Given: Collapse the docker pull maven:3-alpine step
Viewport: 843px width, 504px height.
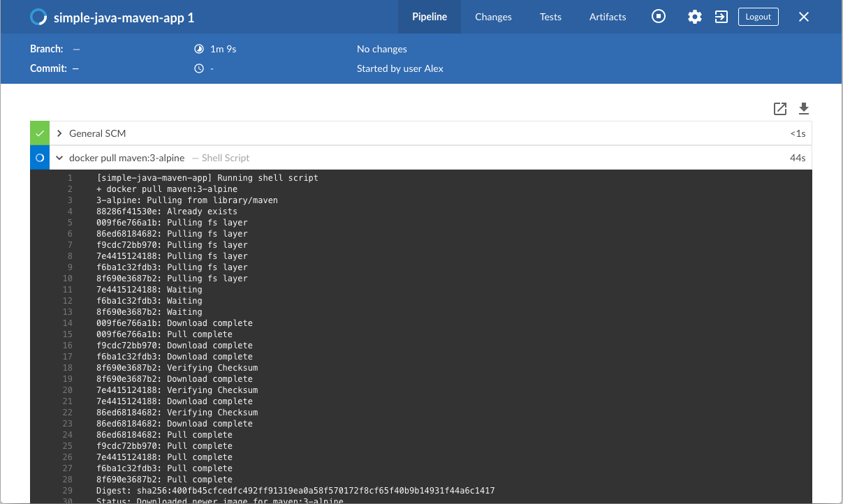Looking at the screenshot, I should click(x=60, y=158).
